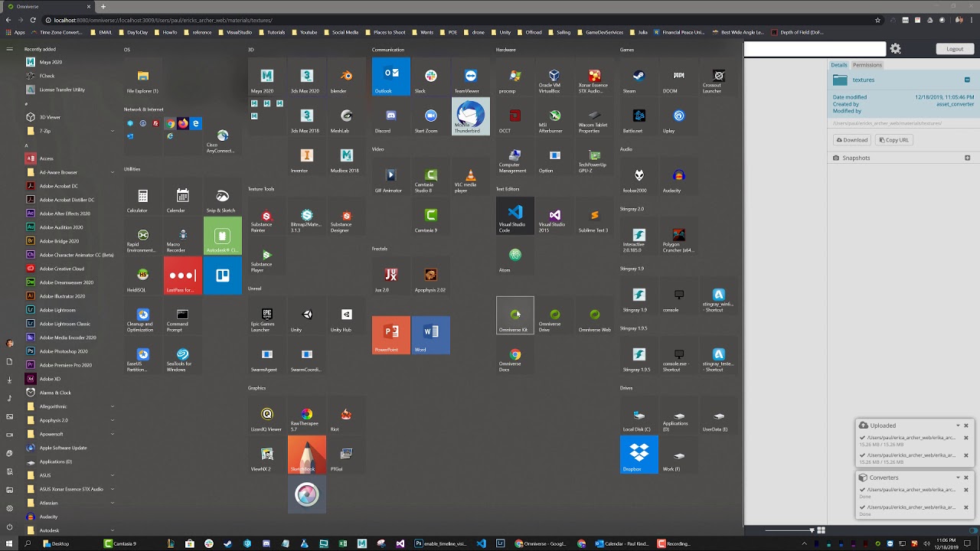This screenshot has width=980, height=551.
Task: Open the Audacity tile in Audio
Action: click(x=679, y=176)
